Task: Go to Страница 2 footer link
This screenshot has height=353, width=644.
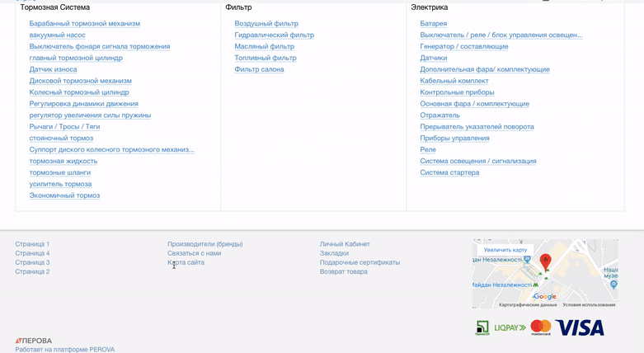Action: tap(32, 271)
